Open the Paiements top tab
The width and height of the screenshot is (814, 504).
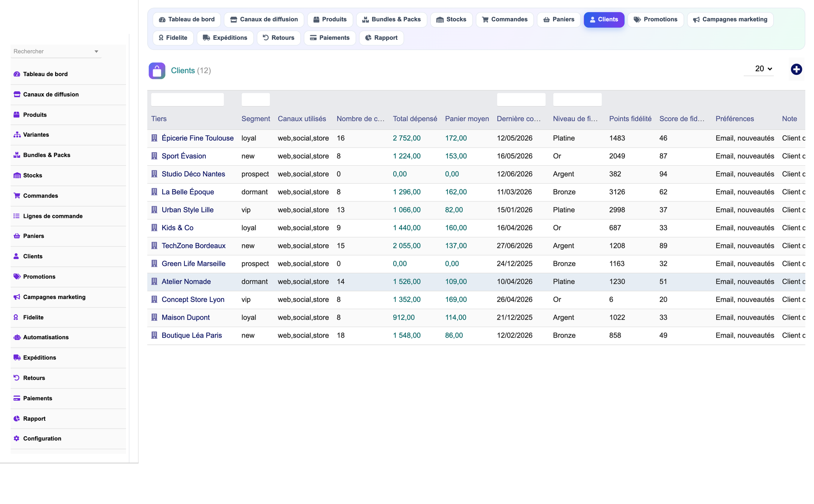click(x=330, y=38)
